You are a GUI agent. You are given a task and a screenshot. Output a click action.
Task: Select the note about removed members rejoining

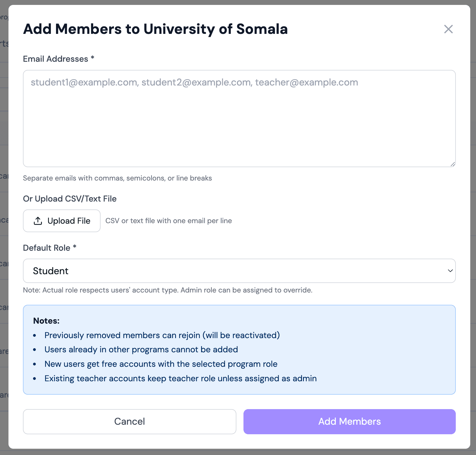click(162, 335)
